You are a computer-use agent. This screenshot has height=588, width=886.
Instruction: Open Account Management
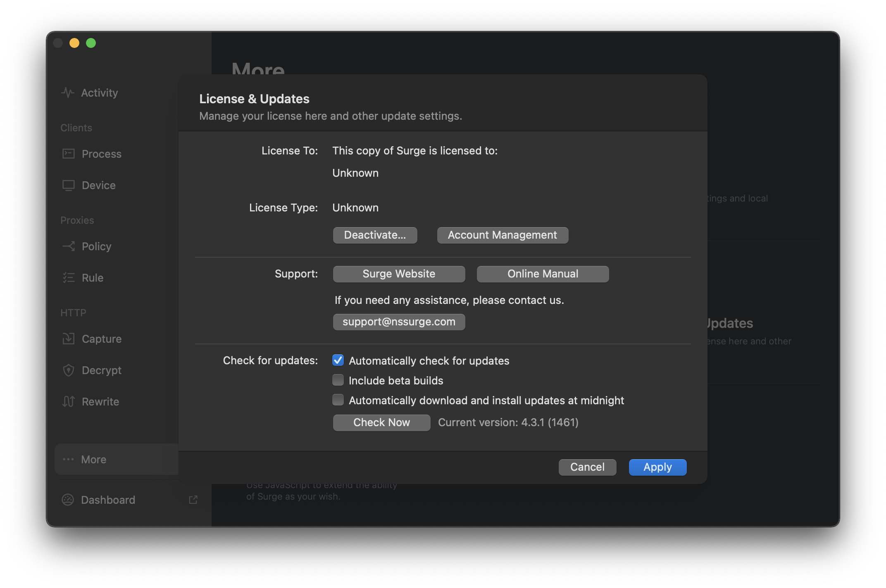pos(503,235)
